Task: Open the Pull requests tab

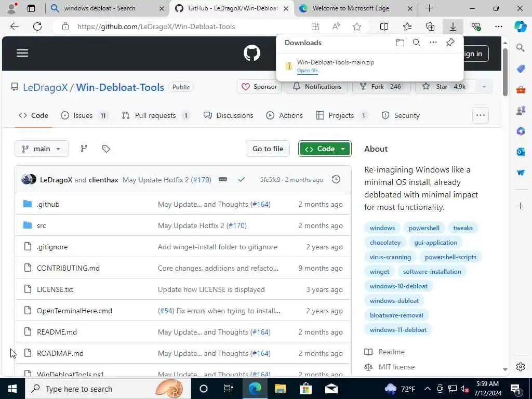Action: pos(156,115)
